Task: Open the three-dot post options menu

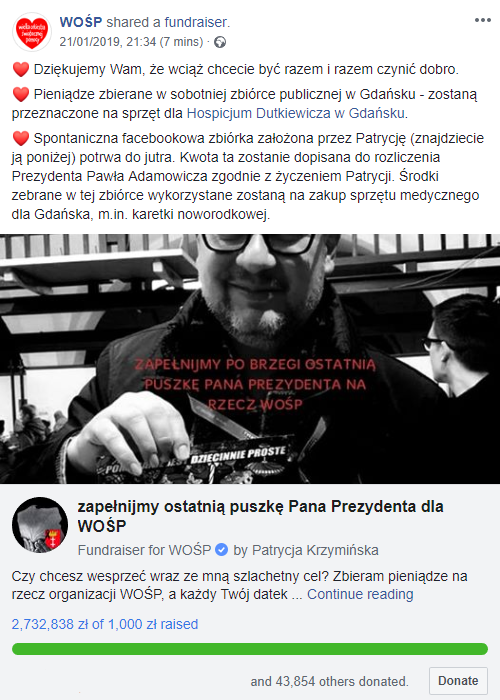Action: (x=483, y=21)
